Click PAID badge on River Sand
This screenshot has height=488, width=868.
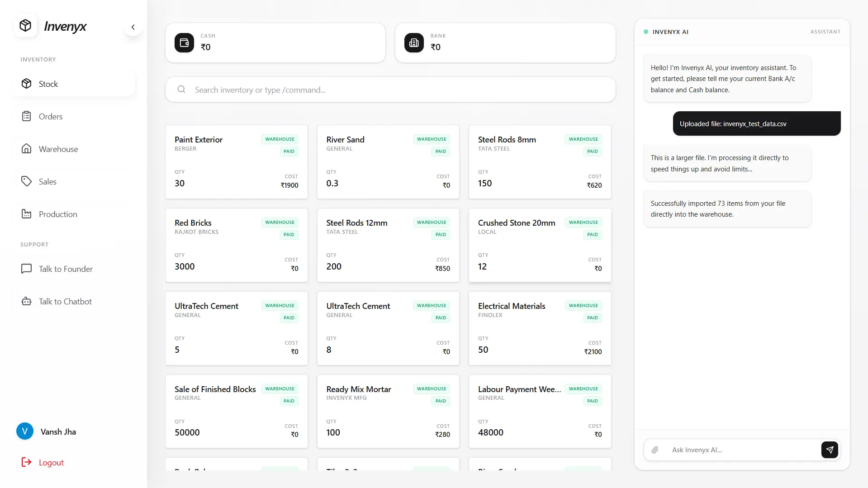(441, 152)
